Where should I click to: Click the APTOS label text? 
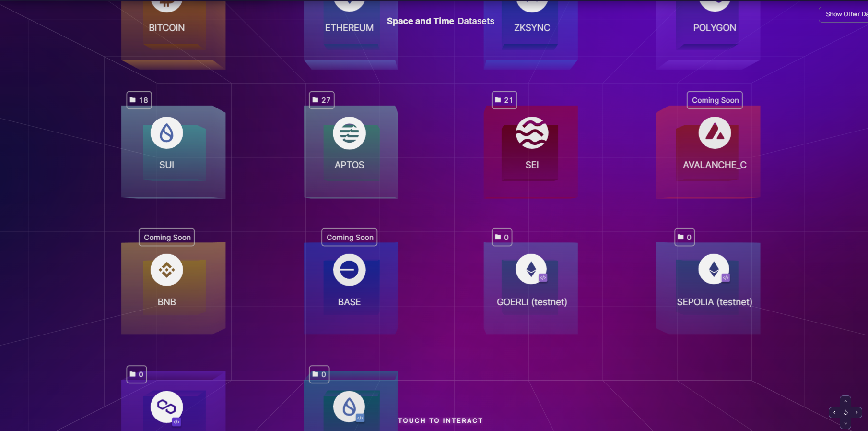(x=349, y=165)
